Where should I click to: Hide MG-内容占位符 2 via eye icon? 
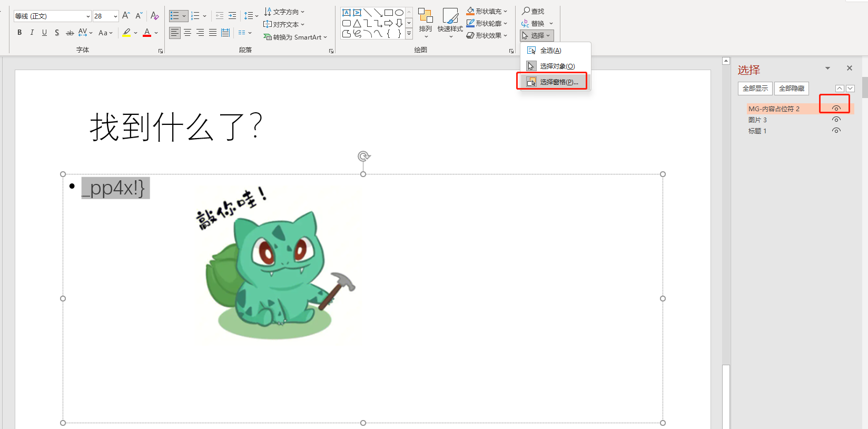[836, 109]
